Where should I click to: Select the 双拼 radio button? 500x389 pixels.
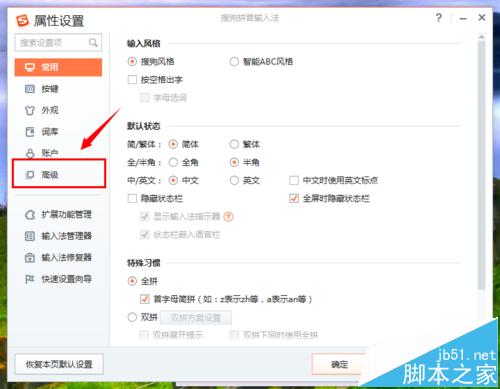[x=132, y=317]
